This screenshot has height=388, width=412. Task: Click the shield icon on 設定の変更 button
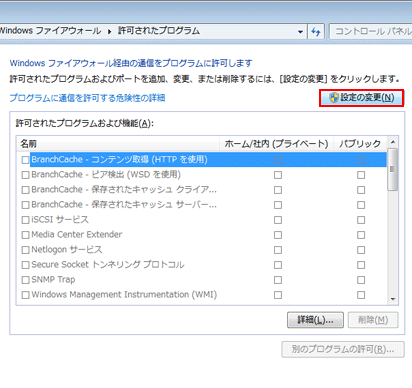pos(334,98)
